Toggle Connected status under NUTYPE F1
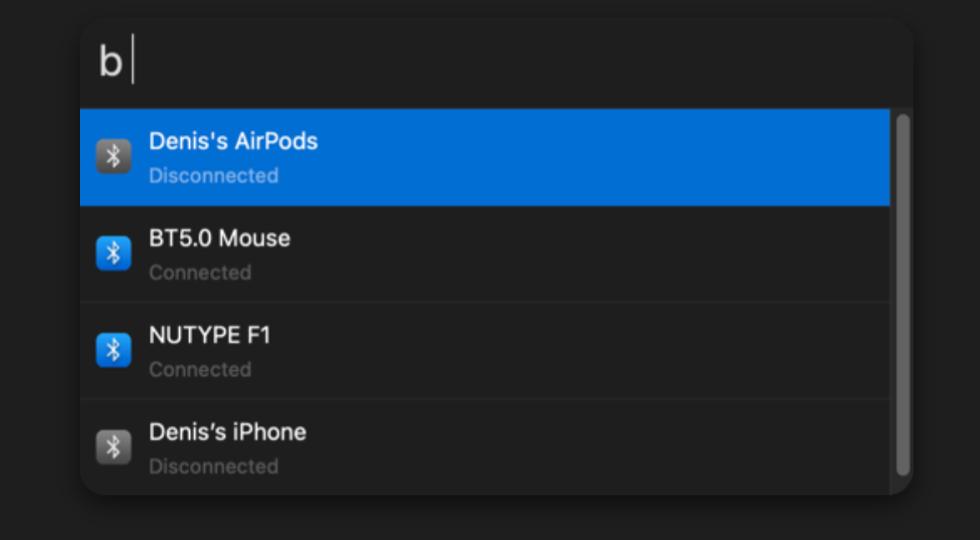980x540 pixels. 200,369
